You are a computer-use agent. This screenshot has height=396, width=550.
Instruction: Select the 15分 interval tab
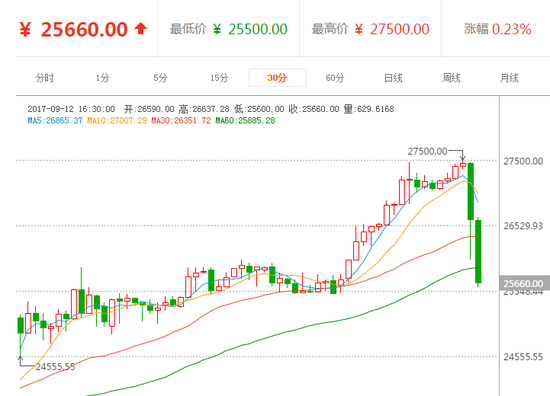pyautogui.click(x=219, y=78)
